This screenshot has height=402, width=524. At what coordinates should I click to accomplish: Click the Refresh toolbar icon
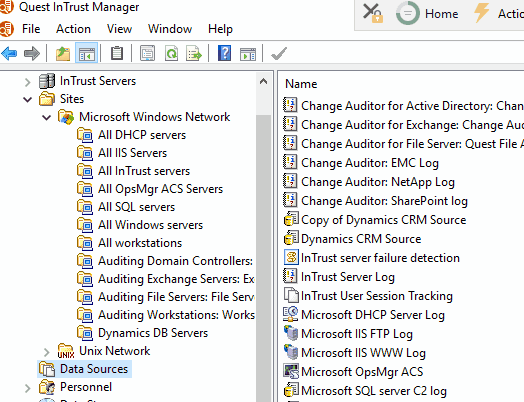coord(171,53)
